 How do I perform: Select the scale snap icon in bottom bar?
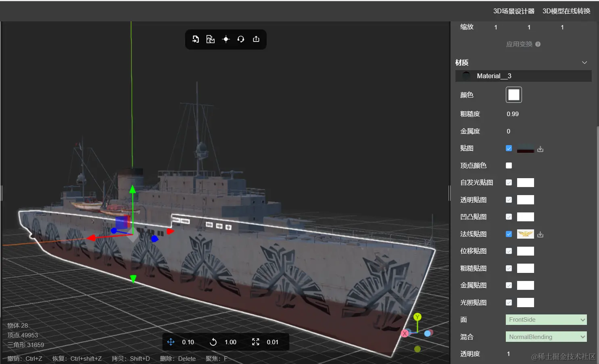(x=256, y=342)
